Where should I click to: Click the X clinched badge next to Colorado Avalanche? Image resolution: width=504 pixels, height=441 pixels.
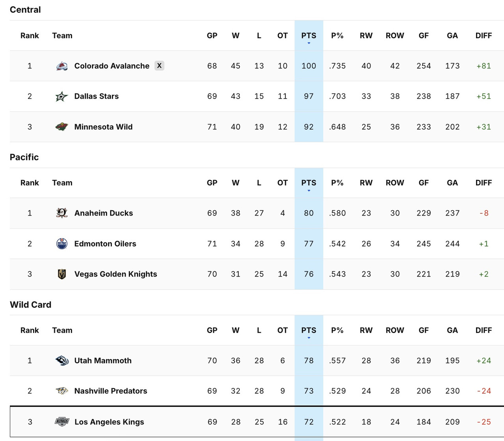pos(159,66)
